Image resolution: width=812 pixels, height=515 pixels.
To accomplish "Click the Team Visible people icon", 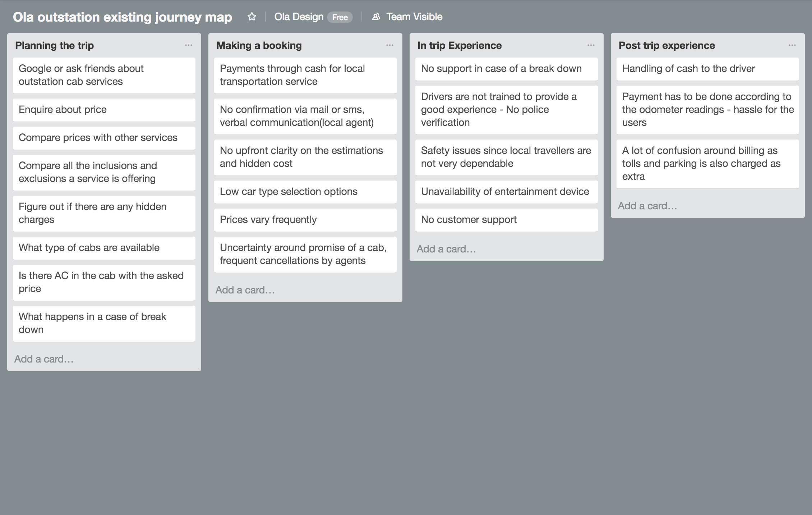I will pos(376,17).
